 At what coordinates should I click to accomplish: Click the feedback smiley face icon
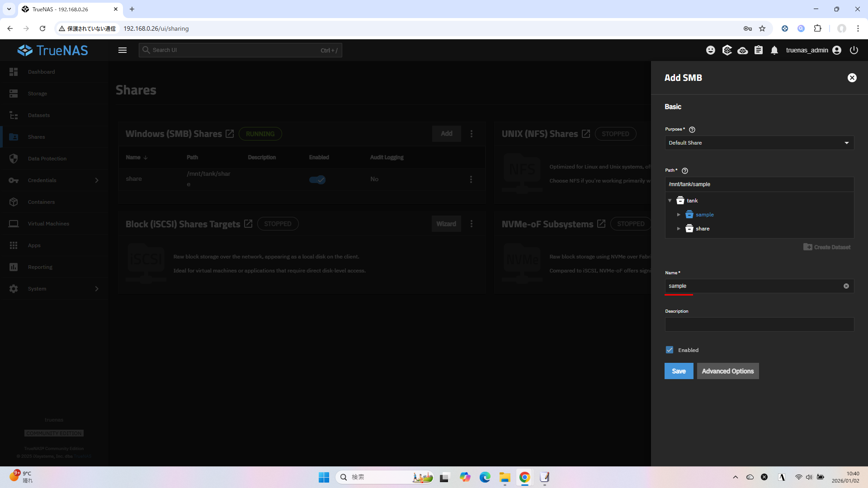[x=711, y=50]
